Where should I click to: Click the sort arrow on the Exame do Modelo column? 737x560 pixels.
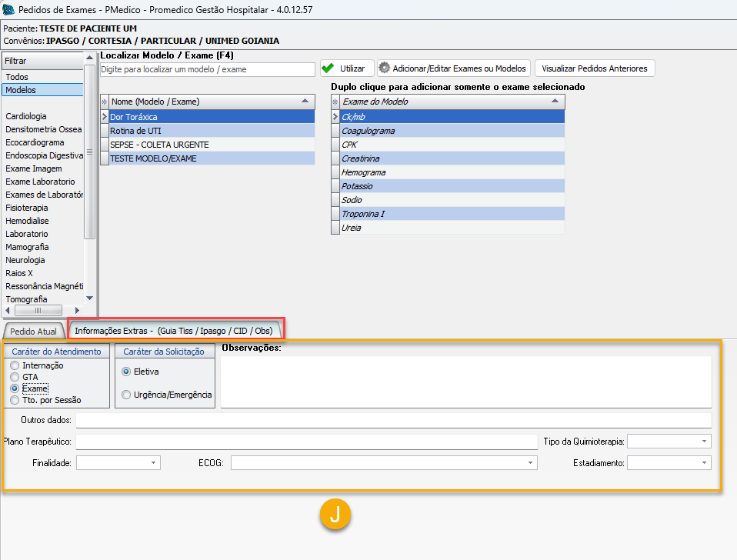[555, 102]
